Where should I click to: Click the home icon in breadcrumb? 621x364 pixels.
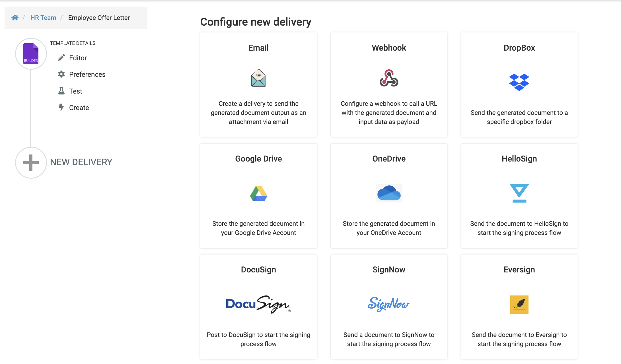pos(15,18)
